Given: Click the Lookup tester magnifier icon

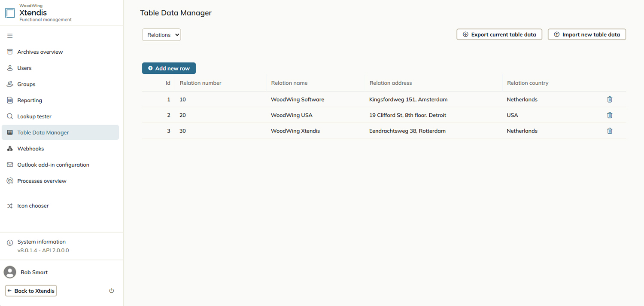Looking at the screenshot, I should click(10, 116).
